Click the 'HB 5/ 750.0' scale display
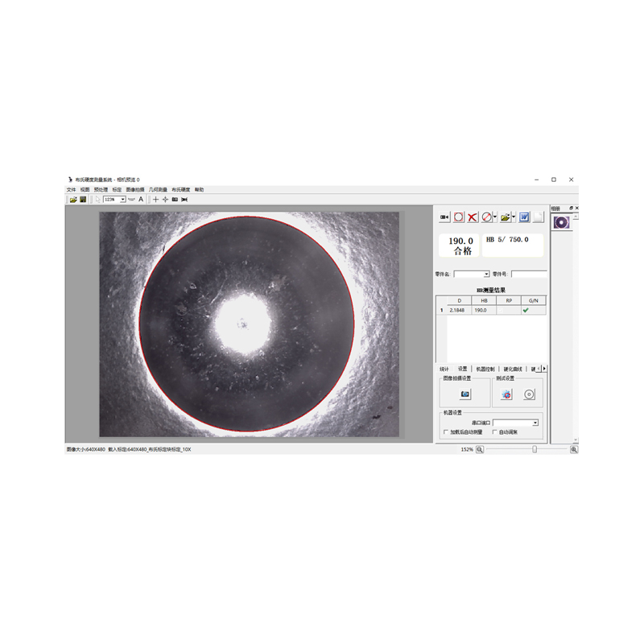Screen dimensions: 644x644 tap(513, 246)
